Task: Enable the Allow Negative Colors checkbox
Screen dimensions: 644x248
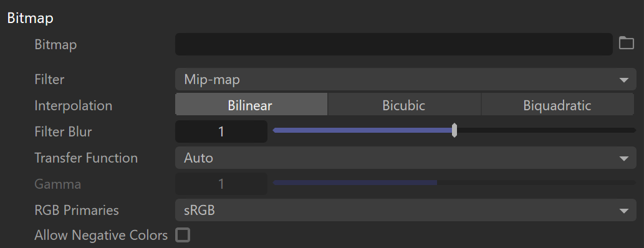Action: tap(183, 236)
